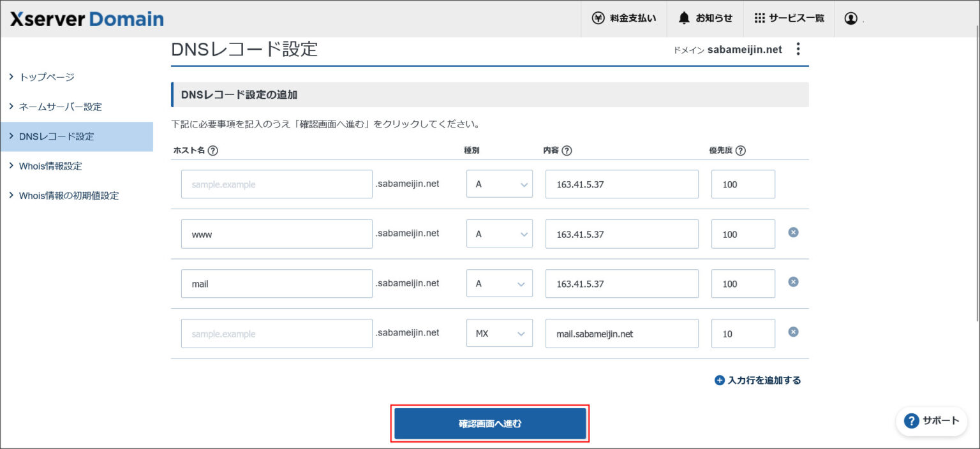Click the account profile icon
Viewport: 980px width, 449px height.
coord(851,18)
